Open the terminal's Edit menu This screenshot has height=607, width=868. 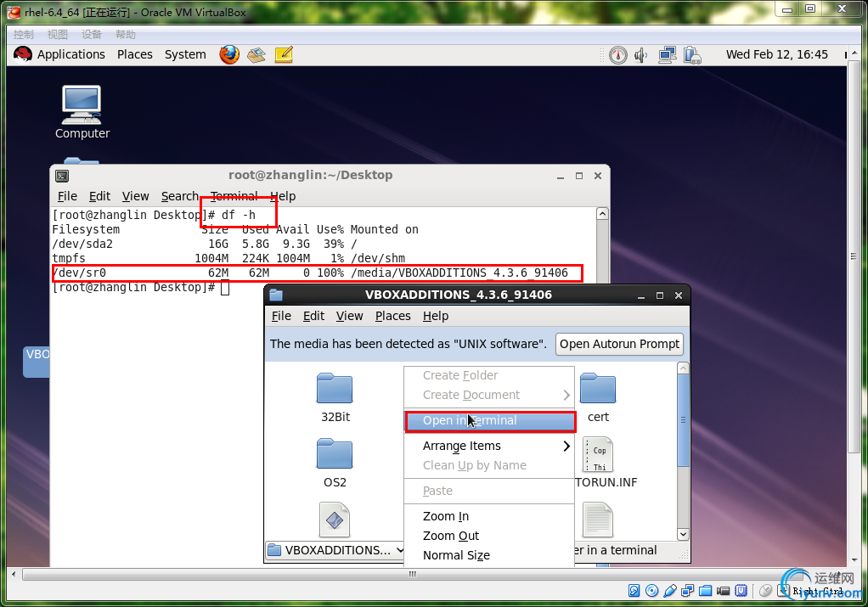99,196
